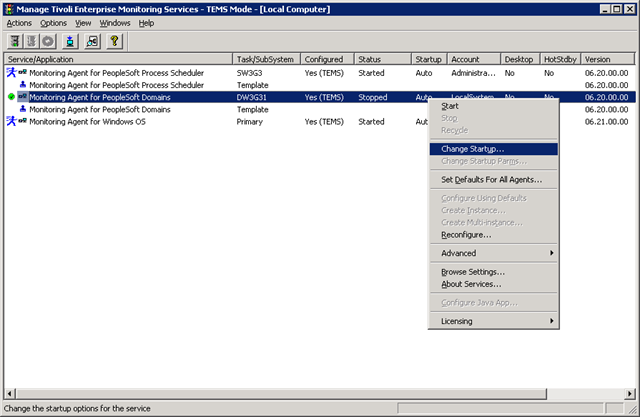Click disabled Create Instance... entry
The image size is (640, 417).
(x=493, y=210)
